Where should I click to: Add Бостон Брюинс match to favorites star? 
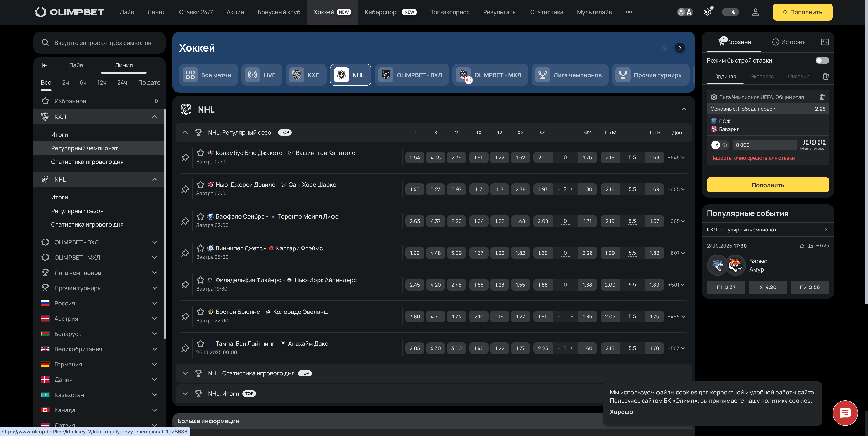coord(200,312)
